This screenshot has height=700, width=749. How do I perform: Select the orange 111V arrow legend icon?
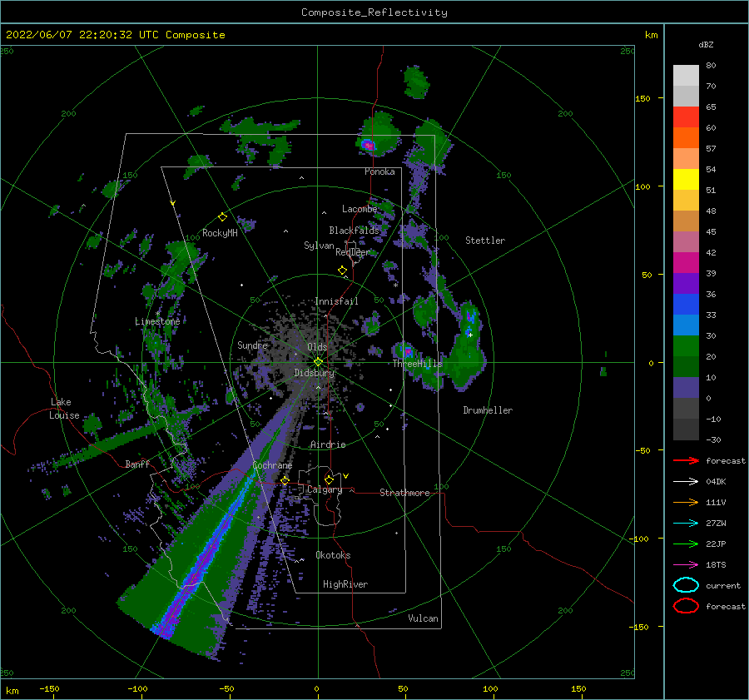tap(686, 502)
